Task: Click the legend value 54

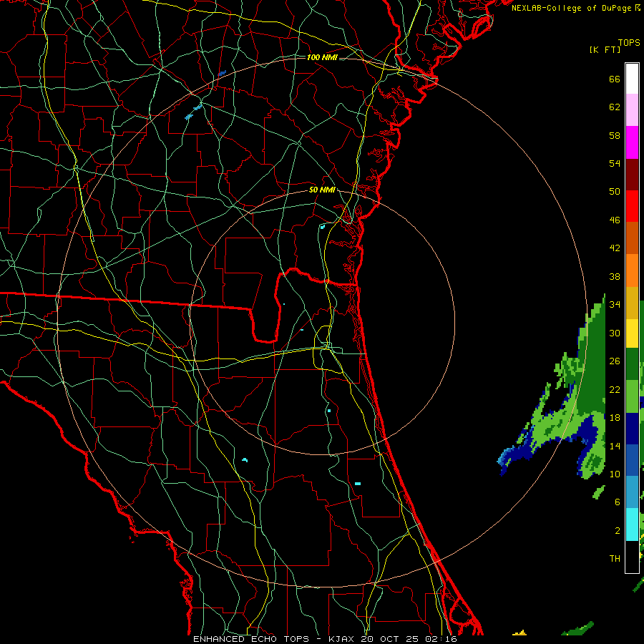Action: pos(615,163)
